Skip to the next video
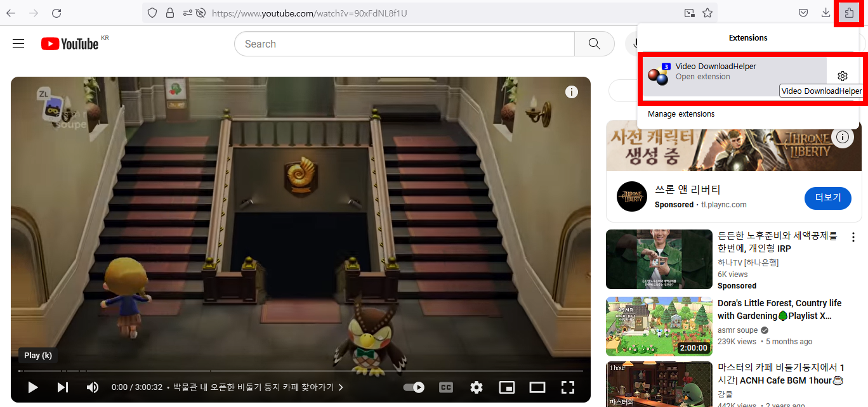Image resolution: width=868 pixels, height=407 pixels. click(63, 387)
